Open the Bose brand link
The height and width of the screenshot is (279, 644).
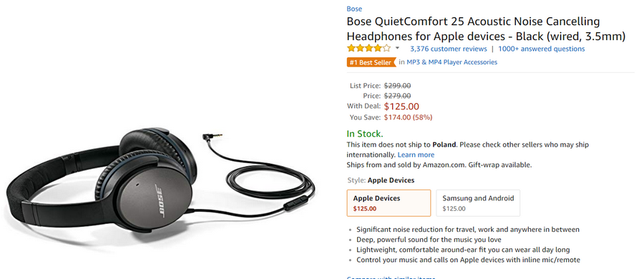(354, 9)
